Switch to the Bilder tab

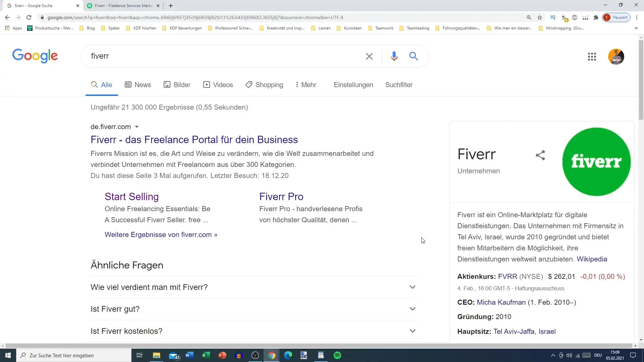[177, 85]
